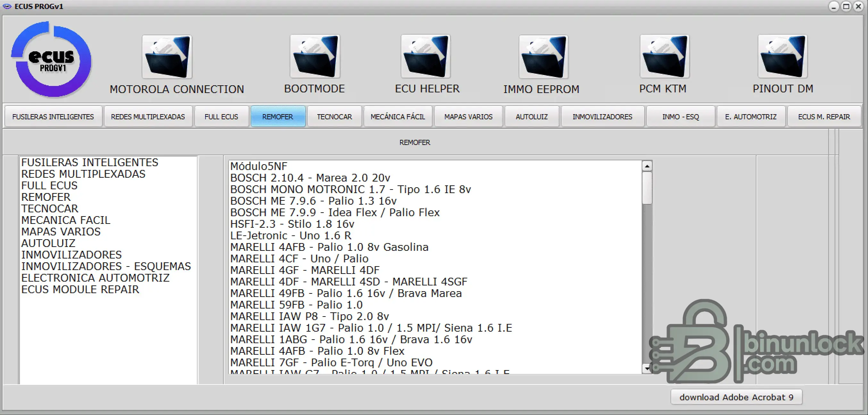Open the IMMO EEPROM folder icon
The image size is (868, 415).
544,57
